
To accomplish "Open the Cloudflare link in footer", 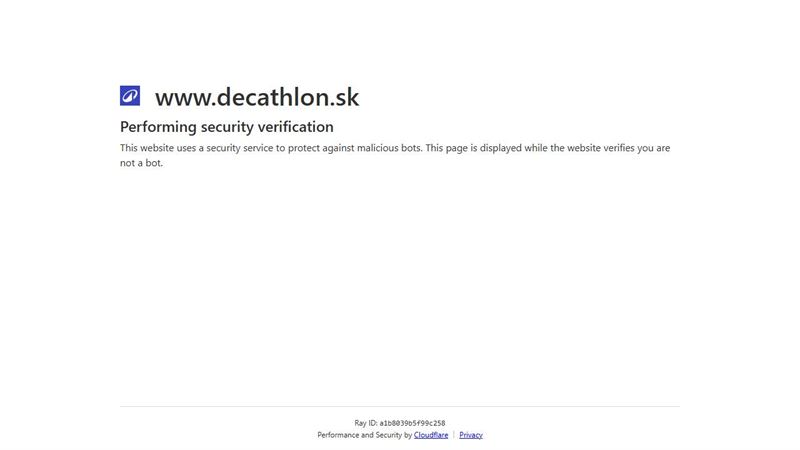I will coord(431,435).
